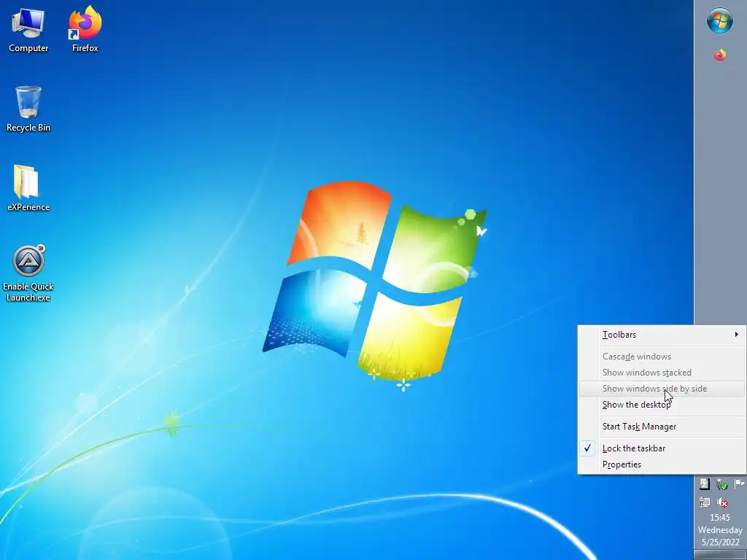
Task: Click the "Computer" icon label
Action: [x=28, y=48]
